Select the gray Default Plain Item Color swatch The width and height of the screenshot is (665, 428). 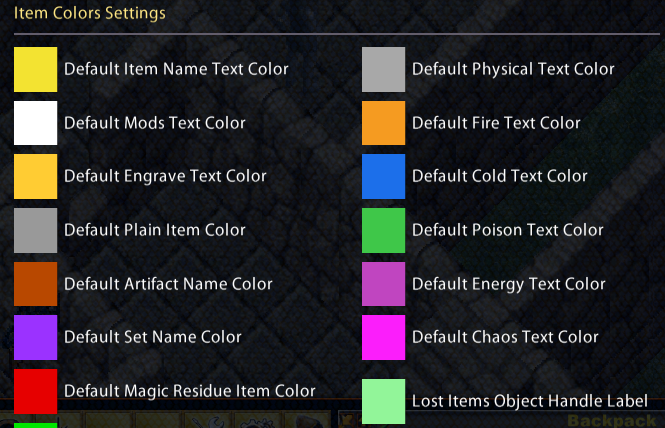pyautogui.click(x=36, y=230)
